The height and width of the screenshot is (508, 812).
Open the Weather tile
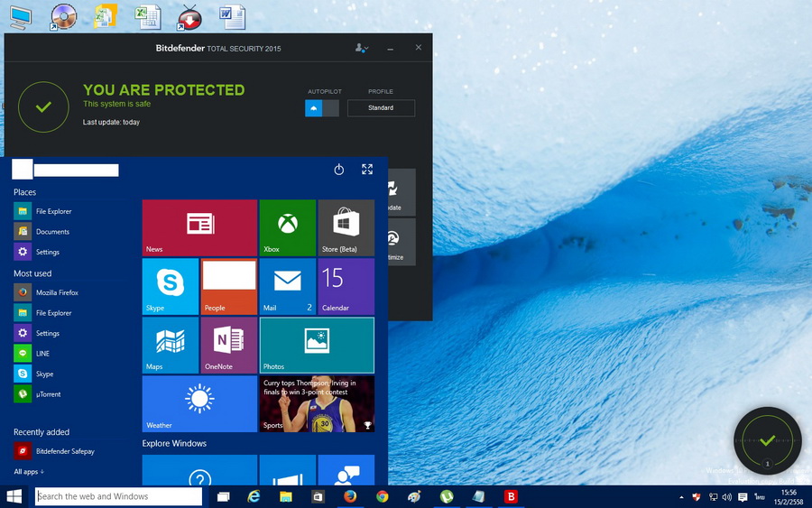coord(199,404)
